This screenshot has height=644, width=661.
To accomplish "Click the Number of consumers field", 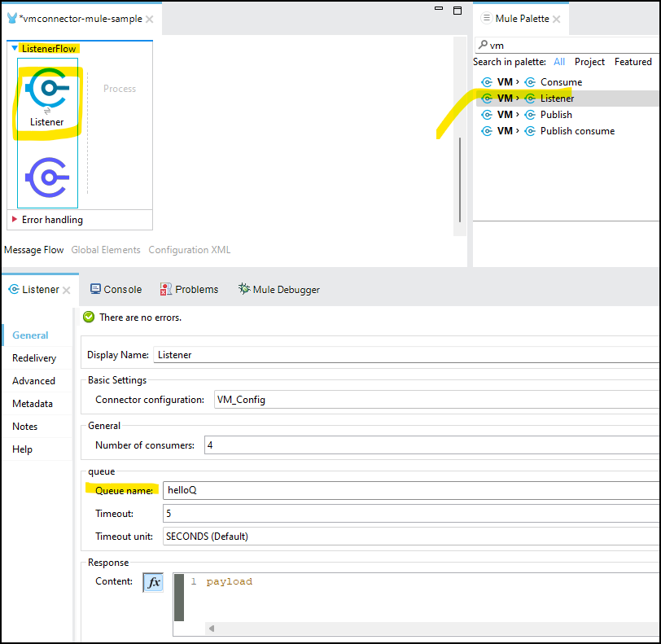I will tap(432, 445).
